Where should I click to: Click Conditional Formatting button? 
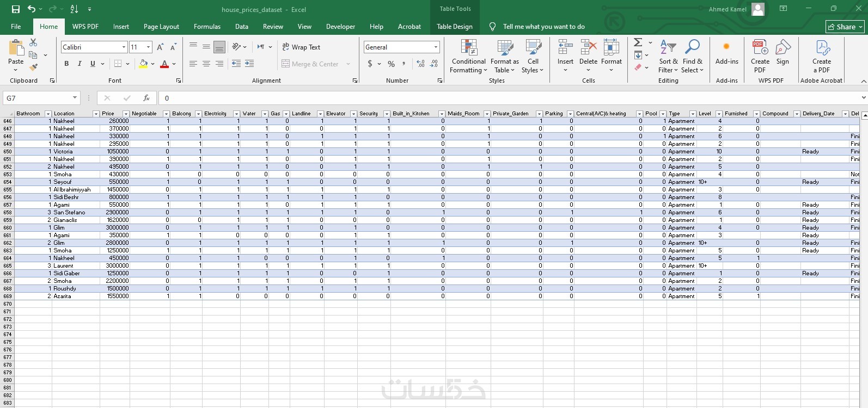(x=469, y=56)
